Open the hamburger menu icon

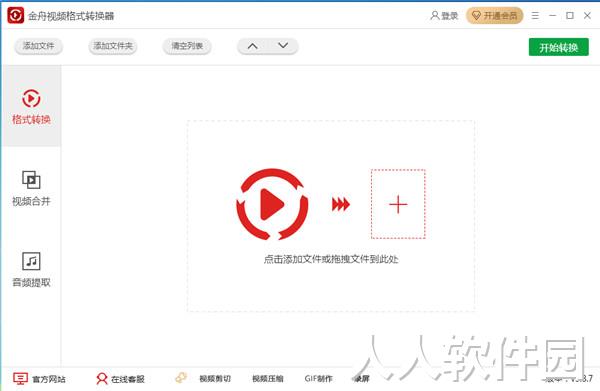click(x=535, y=16)
